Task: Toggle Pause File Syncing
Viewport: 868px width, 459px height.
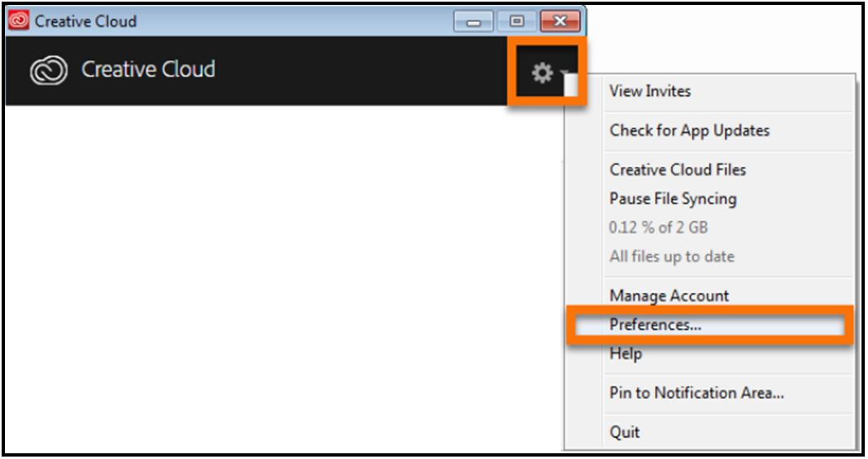Action: click(x=673, y=199)
